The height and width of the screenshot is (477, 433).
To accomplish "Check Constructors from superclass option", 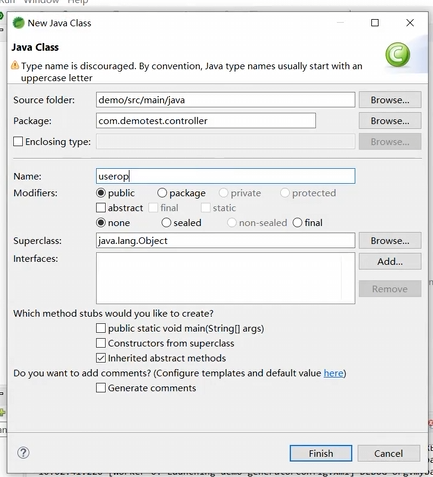I will 101,343.
